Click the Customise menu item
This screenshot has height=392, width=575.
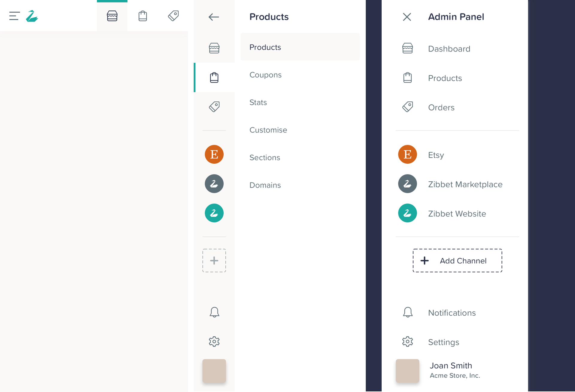(268, 130)
